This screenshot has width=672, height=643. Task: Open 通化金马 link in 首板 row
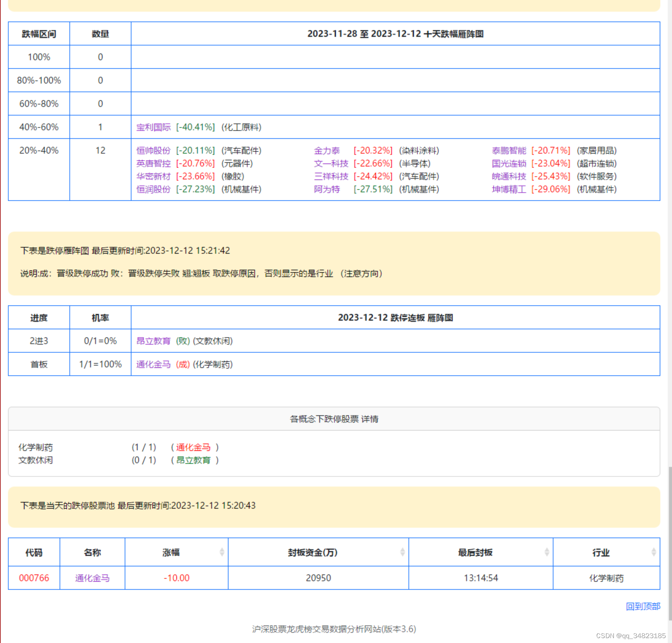pyautogui.click(x=153, y=365)
